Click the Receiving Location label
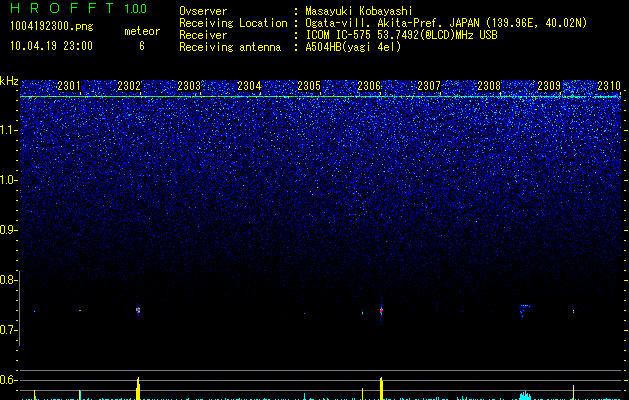 tap(233, 24)
